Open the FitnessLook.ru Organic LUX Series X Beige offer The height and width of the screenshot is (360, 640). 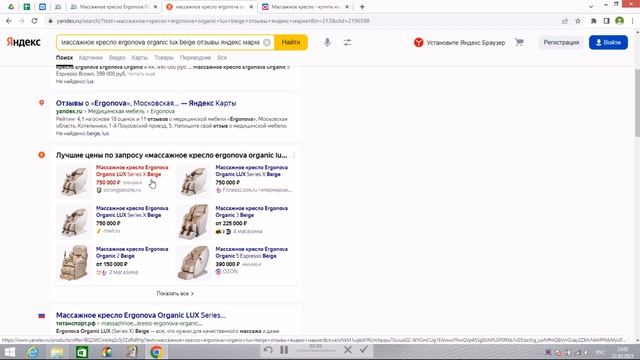[251, 171]
